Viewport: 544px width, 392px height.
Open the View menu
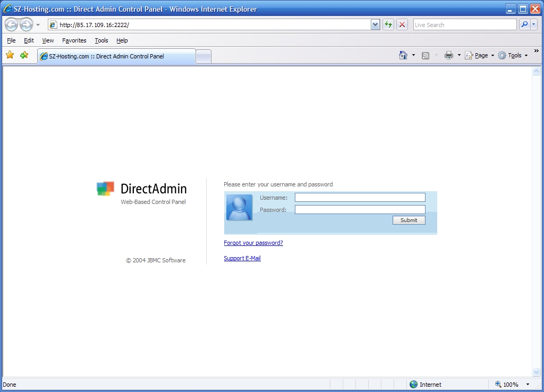(48, 40)
